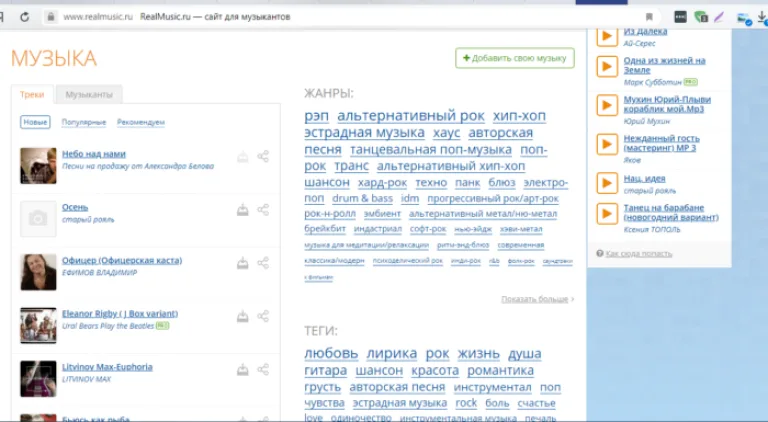Click the download icon for Небо над нами
The width and height of the screenshot is (768, 422).
click(x=242, y=157)
